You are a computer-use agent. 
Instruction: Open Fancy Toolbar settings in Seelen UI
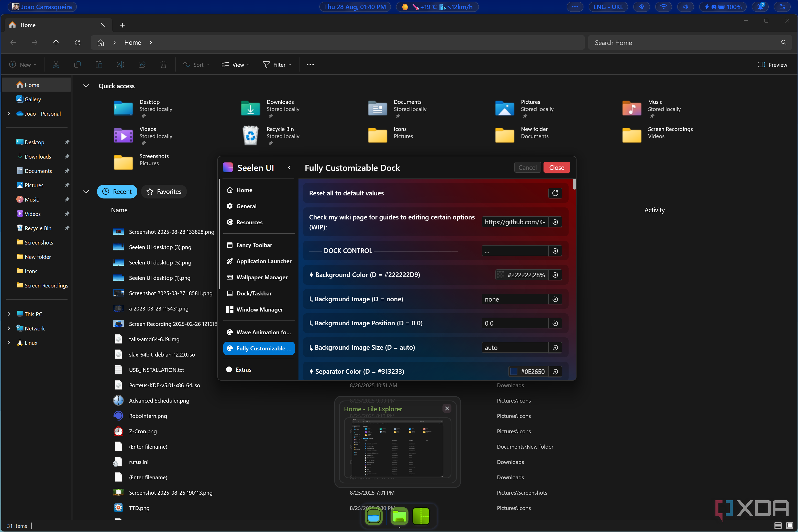(259, 245)
